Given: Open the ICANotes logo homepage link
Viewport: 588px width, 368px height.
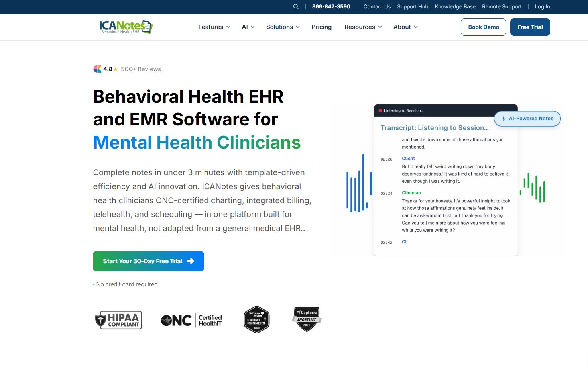Looking at the screenshot, I should pos(126,27).
